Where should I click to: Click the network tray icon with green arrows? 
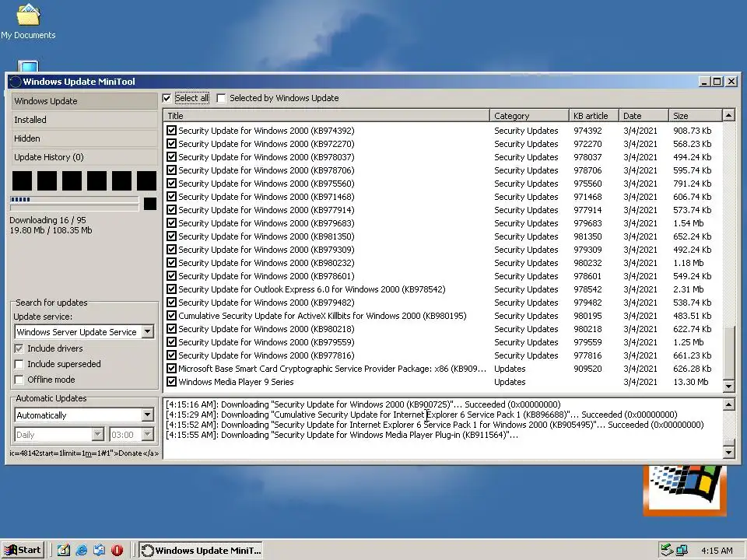click(667, 550)
